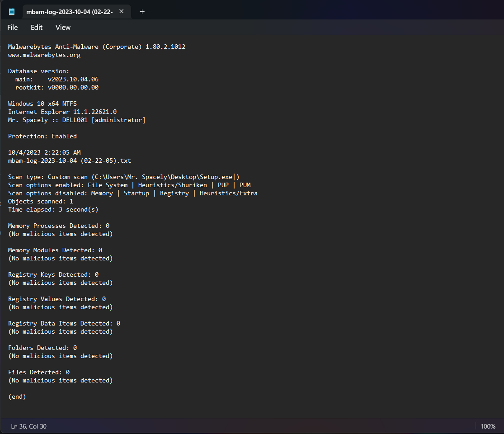Close the mbam-log tab with its X
This screenshot has width=504, height=434.
(121, 11)
